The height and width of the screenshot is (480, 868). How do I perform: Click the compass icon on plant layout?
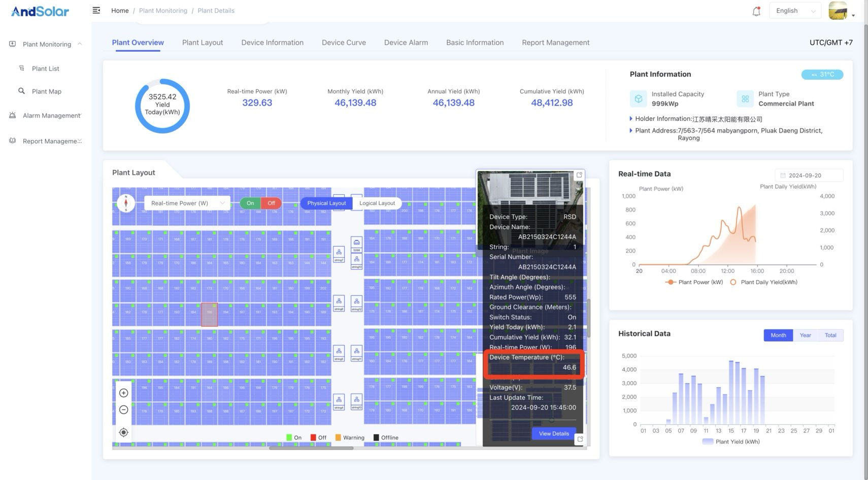126,203
